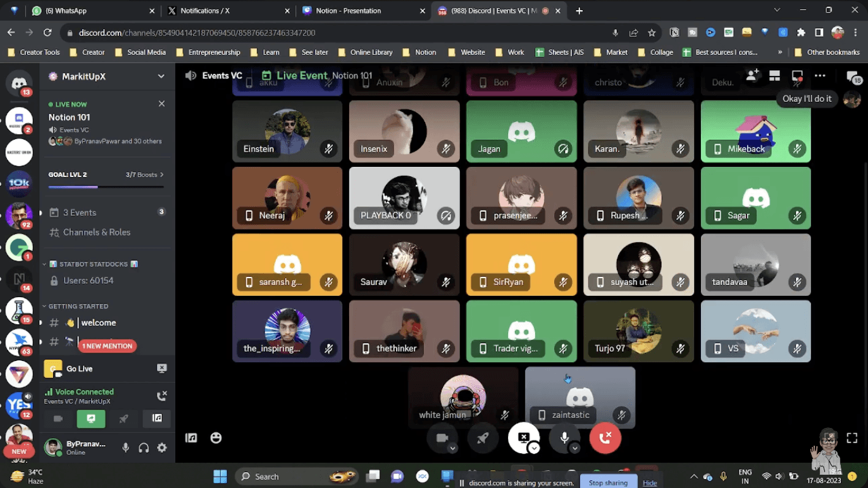
Task: Jump to the 1 NEW MENTION pill
Action: pos(107,346)
